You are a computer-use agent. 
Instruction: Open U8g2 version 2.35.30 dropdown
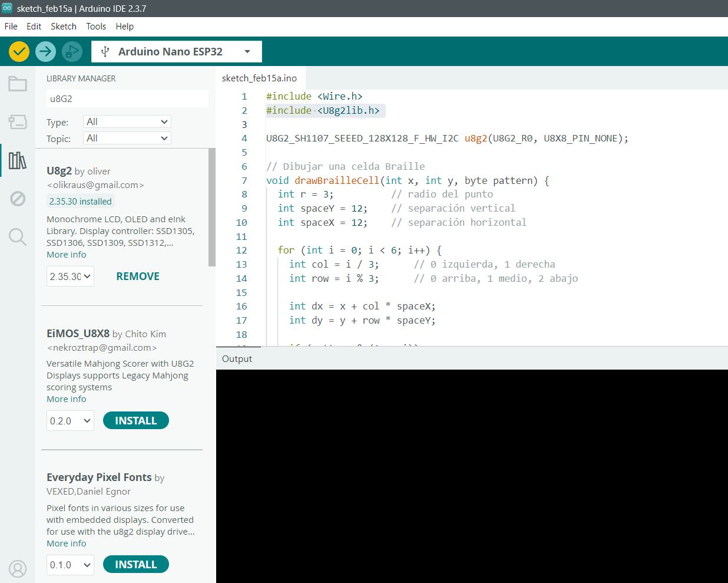click(x=70, y=276)
